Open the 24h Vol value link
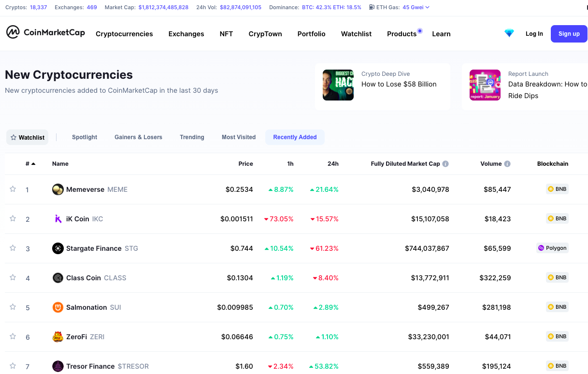Screen dimensions: 588x374 point(241,7)
